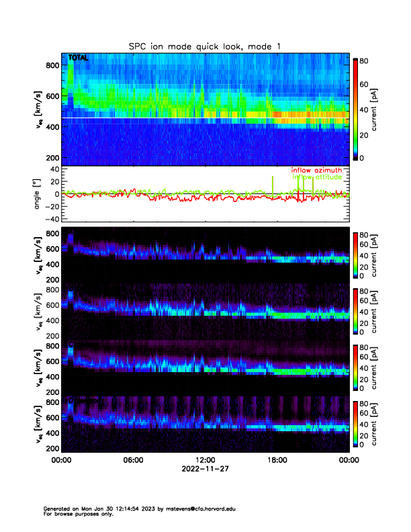Click the rightmost 00:00 time tick label

point(348,460)
